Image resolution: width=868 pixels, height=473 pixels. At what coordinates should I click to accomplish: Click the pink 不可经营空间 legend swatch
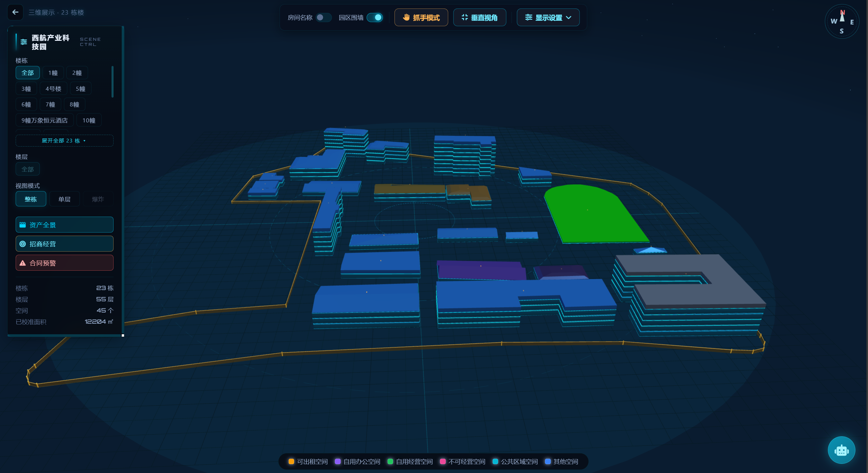click(443, 461)
